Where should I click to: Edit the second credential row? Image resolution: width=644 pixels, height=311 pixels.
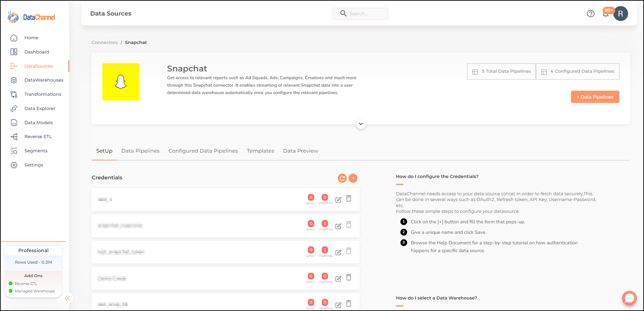click(338, 226)
